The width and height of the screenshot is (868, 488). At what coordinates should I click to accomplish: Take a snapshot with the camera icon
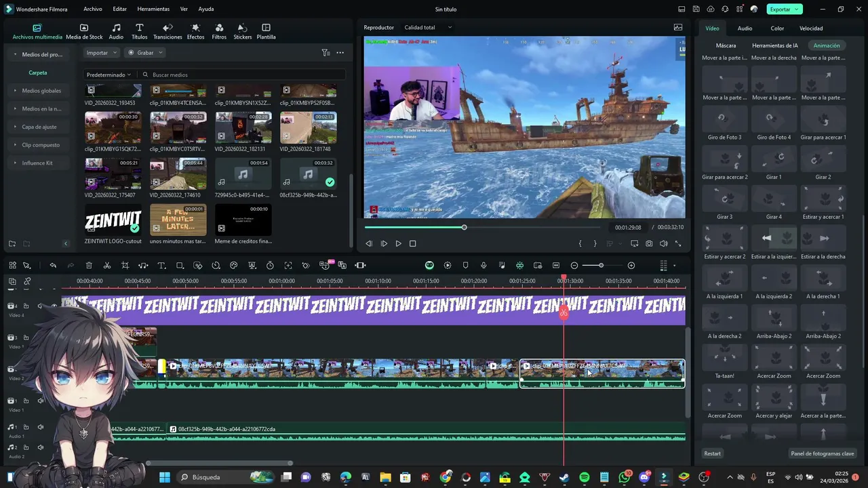pyautogui.click(x=649, y=243)
